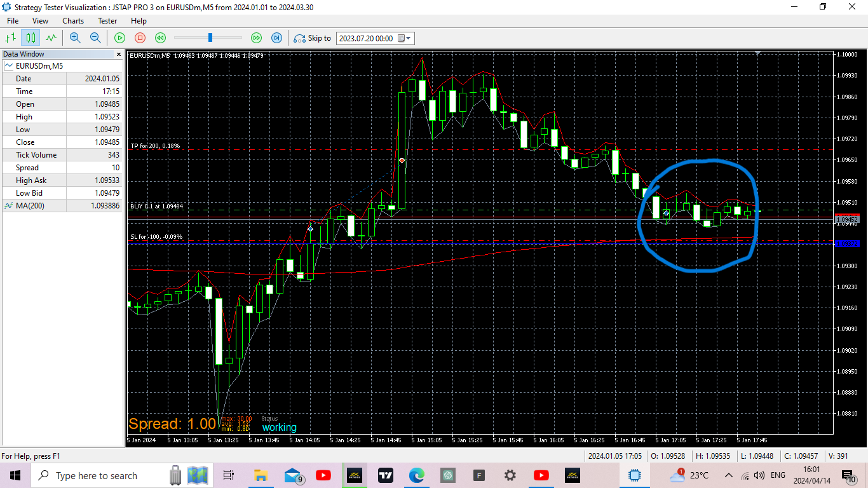Image resolution: width=868 pixels, height=488 pixels.
Task: Show hidden system tray icons
Action: (728, 475)
